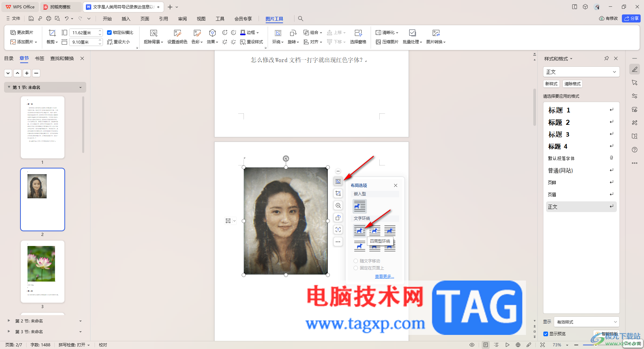Click the 查找和替换 panel link
Screen dimensions: 644x349
62,58
